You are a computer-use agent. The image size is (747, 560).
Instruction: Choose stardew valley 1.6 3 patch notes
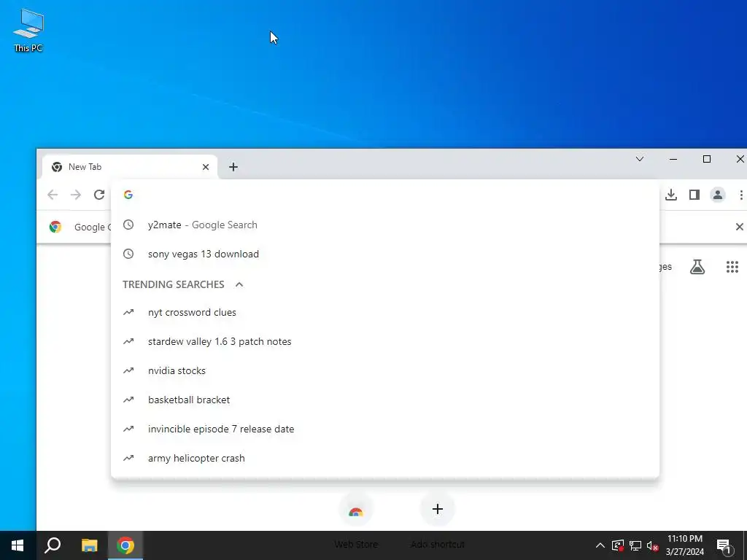click(x=385, y=341)
